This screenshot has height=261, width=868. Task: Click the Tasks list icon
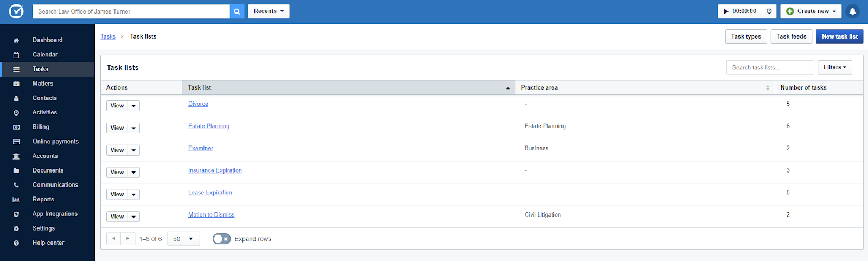[x=16, y=69]
